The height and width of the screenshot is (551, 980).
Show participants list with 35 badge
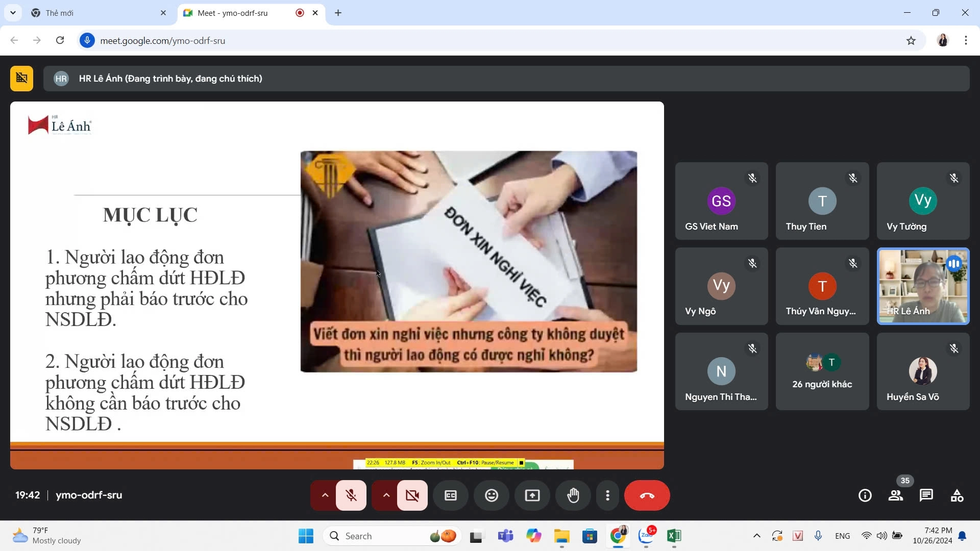point(896,495)
